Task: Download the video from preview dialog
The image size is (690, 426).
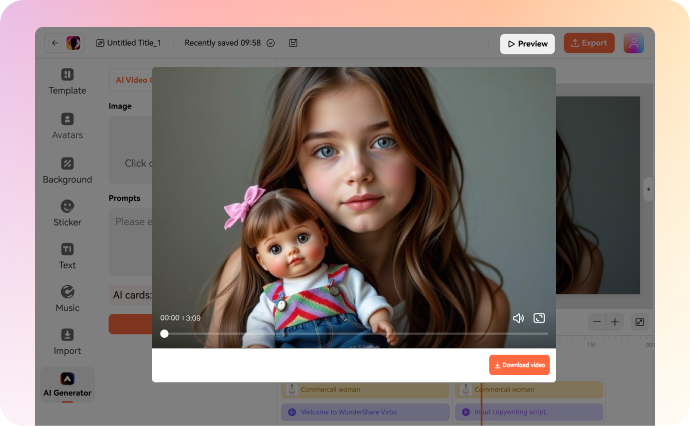Action: [x=519, y=365]
